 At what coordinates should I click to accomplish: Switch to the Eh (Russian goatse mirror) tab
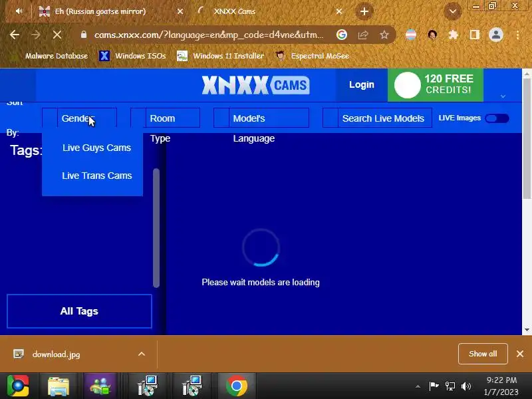pos(100,11)
